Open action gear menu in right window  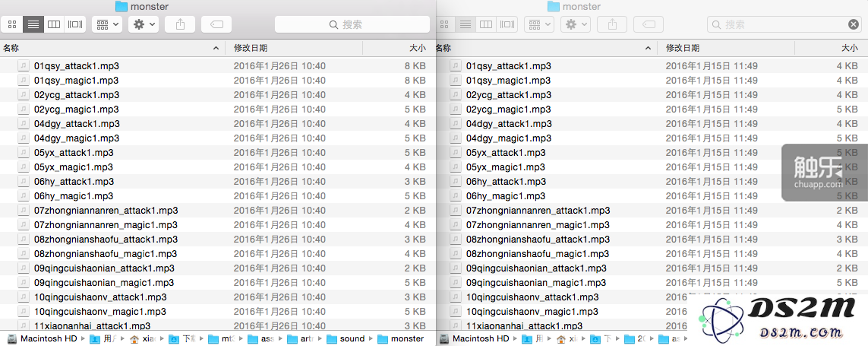point(576,24)
